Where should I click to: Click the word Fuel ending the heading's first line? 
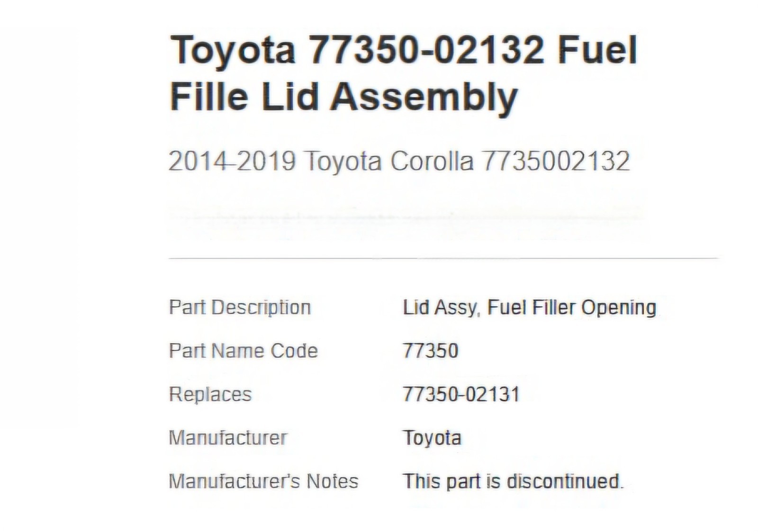pyautogui.click(x=598, y=50)
